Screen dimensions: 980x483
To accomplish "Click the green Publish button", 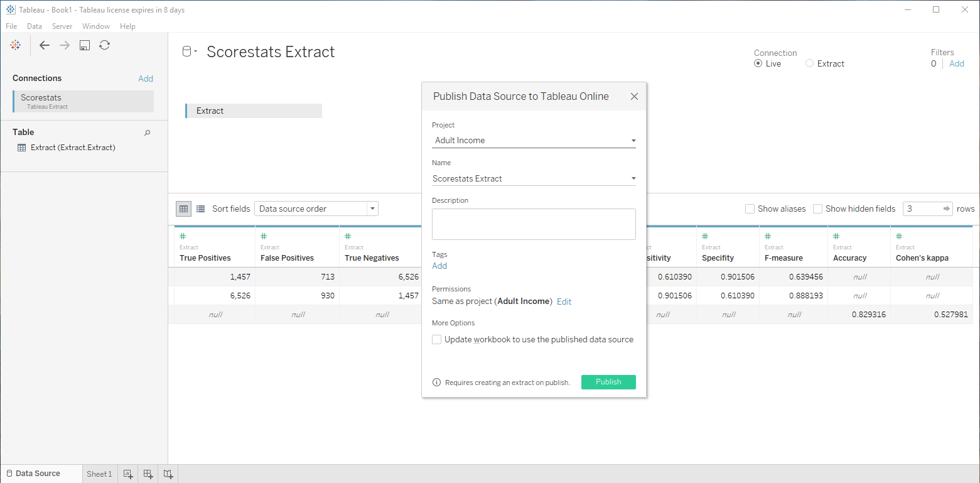I will [608, 382].
